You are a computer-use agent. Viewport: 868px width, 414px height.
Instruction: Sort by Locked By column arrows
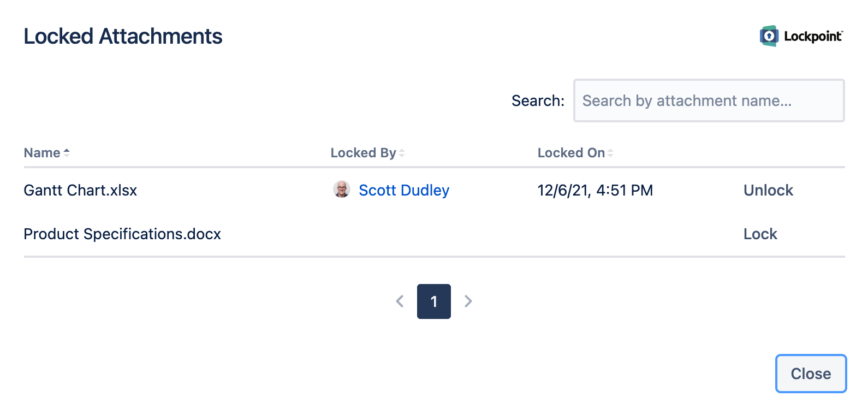(x=402, y=153)
